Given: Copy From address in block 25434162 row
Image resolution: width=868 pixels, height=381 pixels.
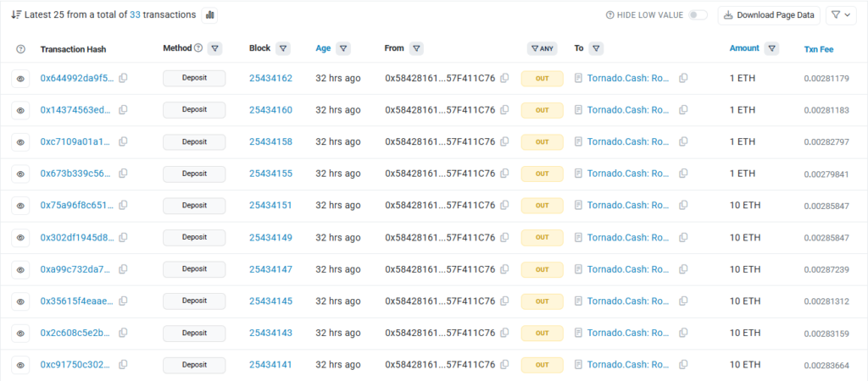Looking at the screenshot, I should click(x=504, y=79).
